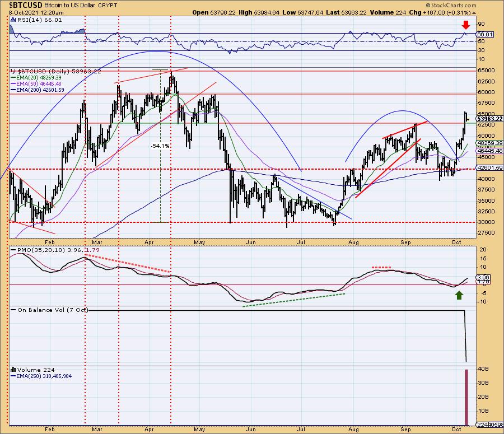504x434 pixels.
Task: Click the 66.01 RSI axis value tag
Action: coord(485,34)
